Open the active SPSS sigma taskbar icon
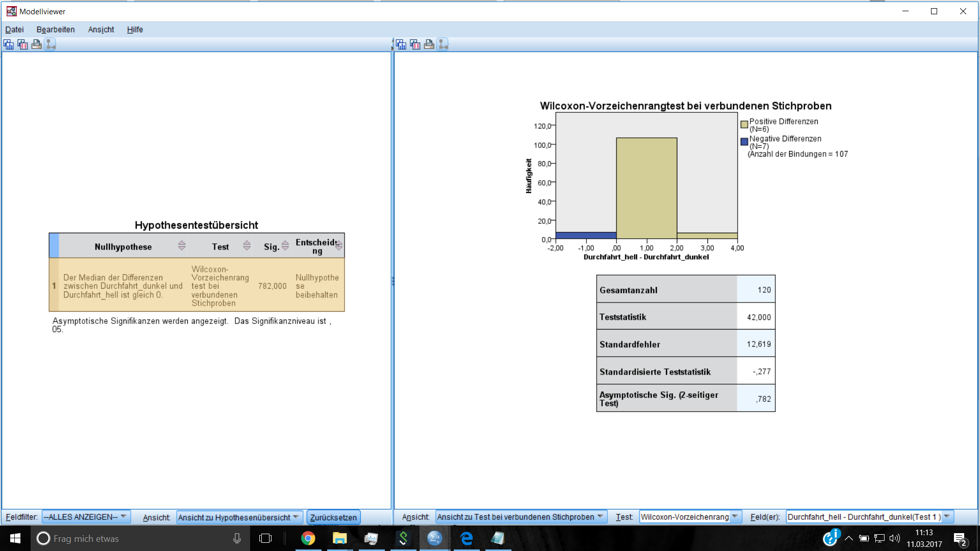This screenshot has width=980, height=551. (435, 538)
